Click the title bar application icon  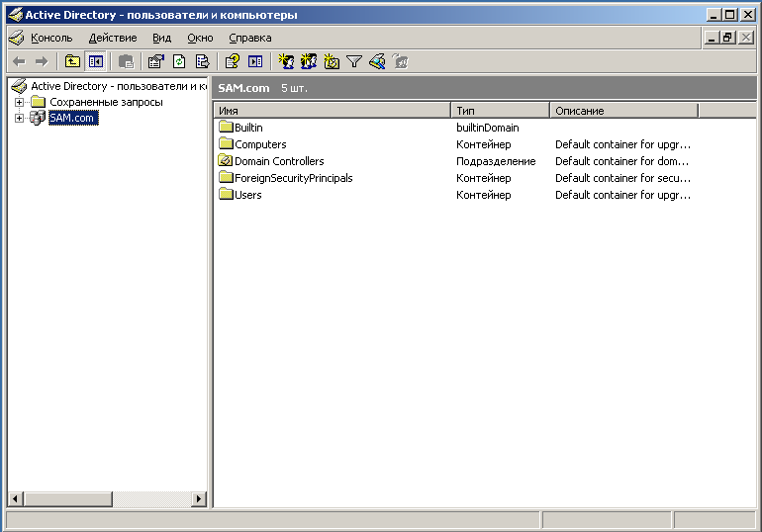[x=16, y=15]
